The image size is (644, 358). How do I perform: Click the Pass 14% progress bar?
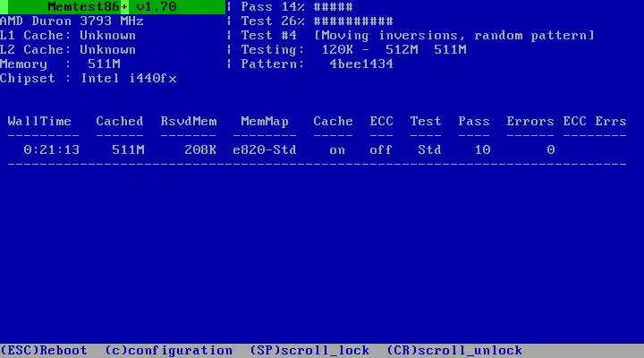pyautogui.click(x=333, y=7)
